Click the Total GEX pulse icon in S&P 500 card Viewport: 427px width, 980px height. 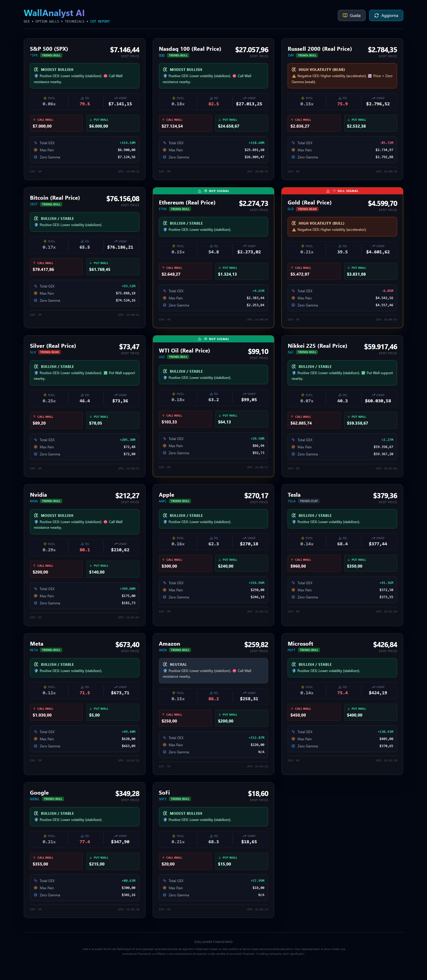(x=36, y=143)
